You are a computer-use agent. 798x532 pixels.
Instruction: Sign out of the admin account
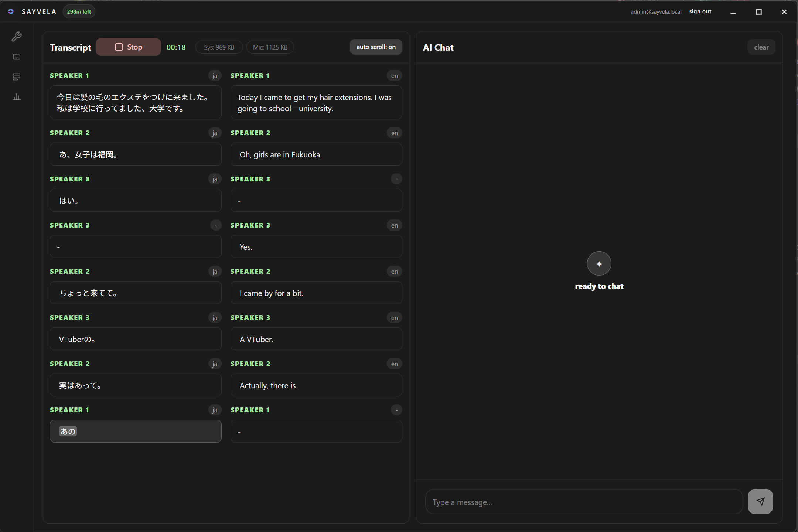coord(700,11)
